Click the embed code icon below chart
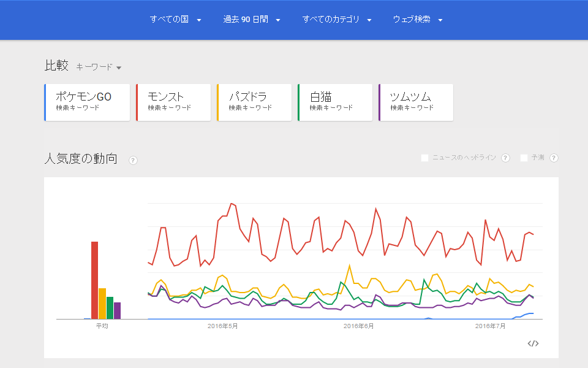 coord(533,343)
